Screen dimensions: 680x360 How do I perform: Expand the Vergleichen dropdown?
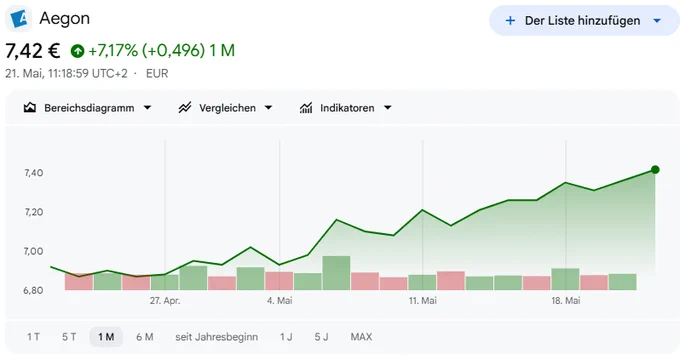[268, 108]
